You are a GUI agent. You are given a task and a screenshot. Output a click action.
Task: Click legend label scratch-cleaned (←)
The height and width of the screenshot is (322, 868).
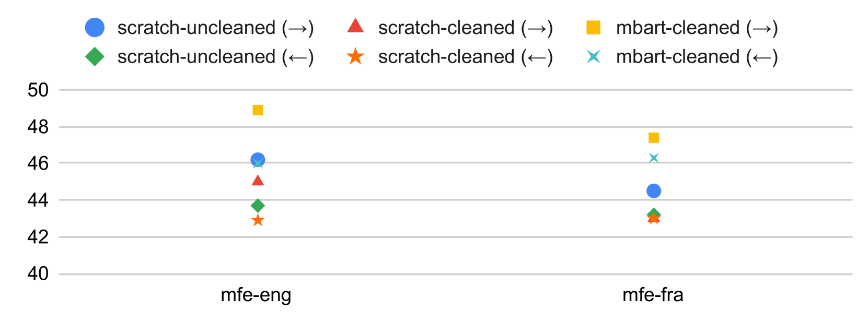[x=465, y=56]
